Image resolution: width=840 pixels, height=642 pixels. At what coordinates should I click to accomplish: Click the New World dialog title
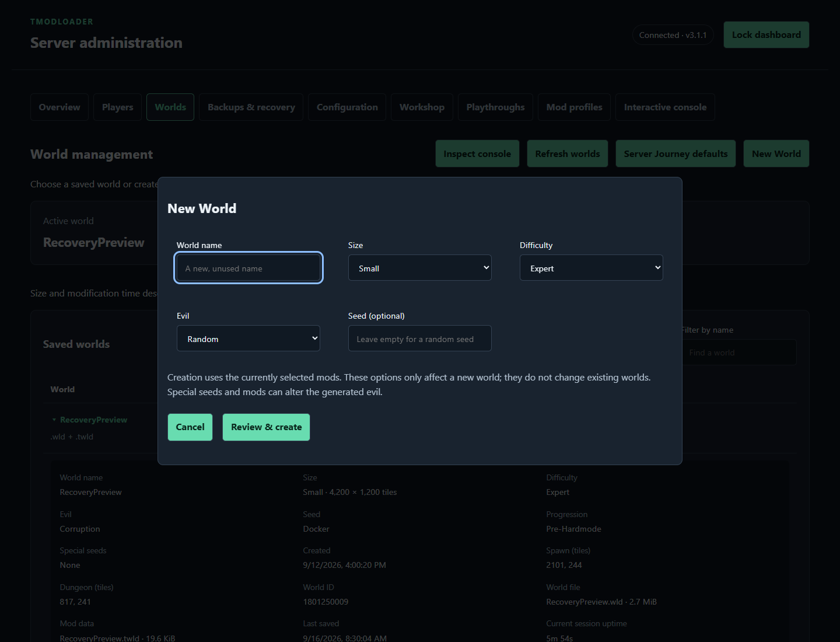pos(202,208)
